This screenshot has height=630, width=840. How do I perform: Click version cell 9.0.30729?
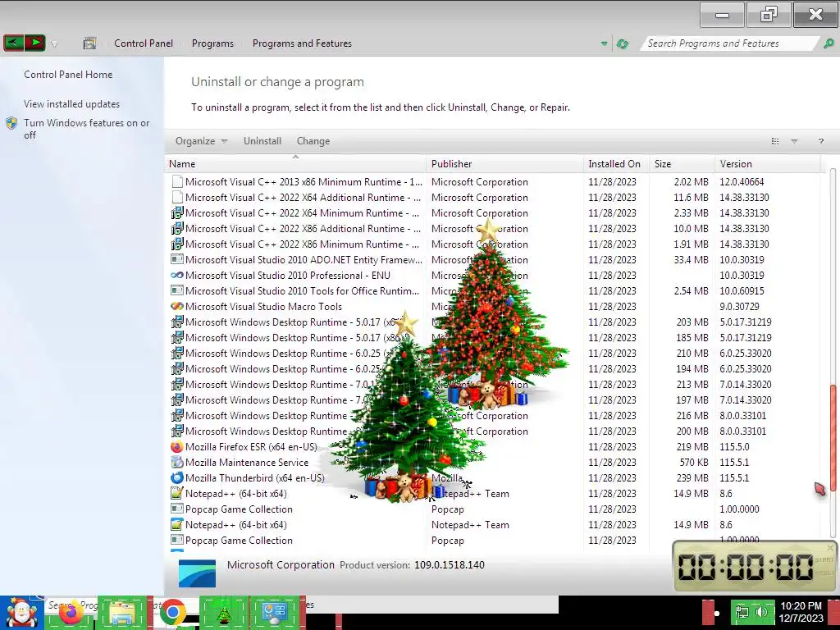[x=739, y=307]
